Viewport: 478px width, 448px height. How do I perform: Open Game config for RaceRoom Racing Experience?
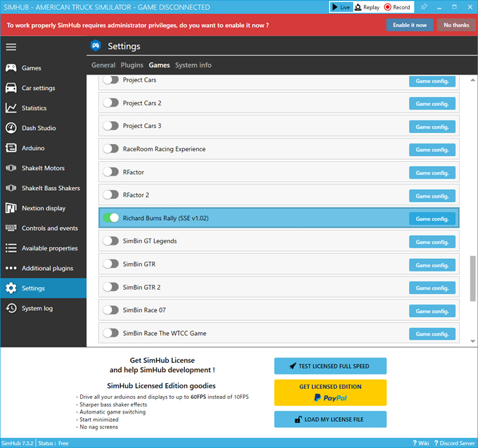point(432,150)
